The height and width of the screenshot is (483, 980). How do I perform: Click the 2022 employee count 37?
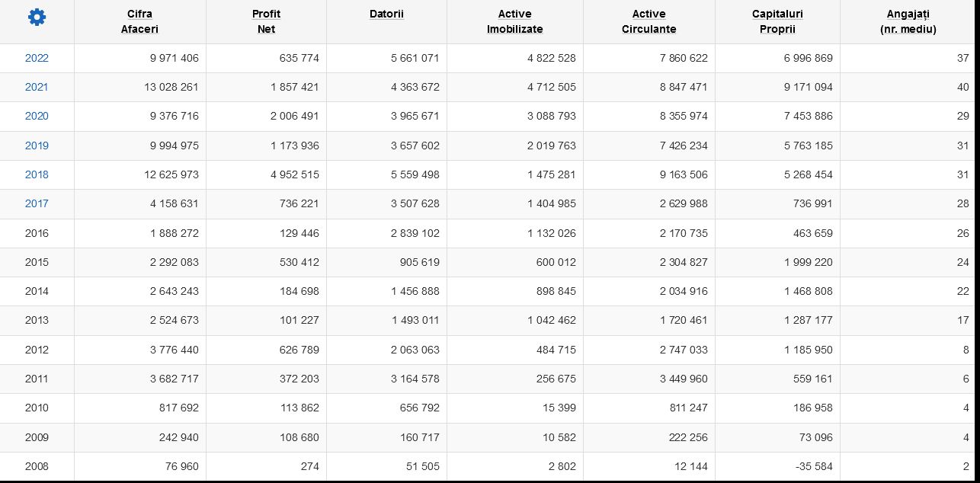pyautogui.click(x=963, y=58)
